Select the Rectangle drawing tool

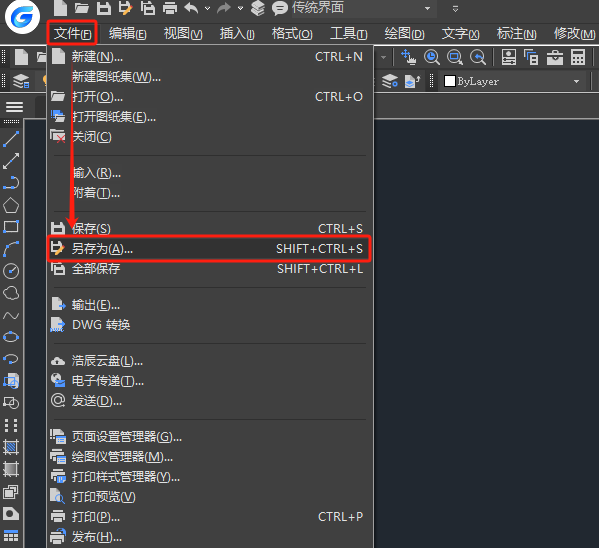[11, 227]
